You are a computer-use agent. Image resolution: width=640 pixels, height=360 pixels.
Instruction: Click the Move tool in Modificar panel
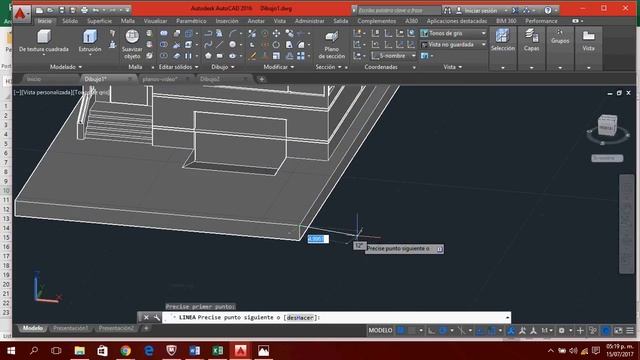276,33
